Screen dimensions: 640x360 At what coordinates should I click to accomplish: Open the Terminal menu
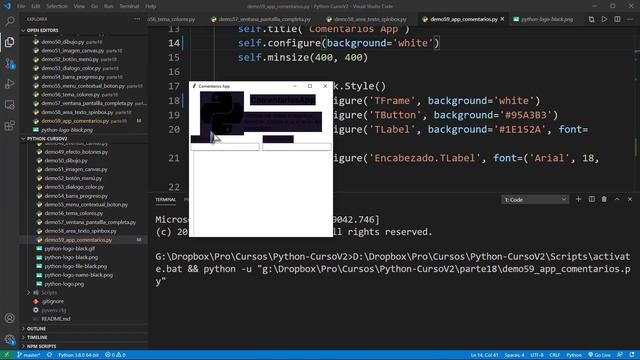point(129,6)
